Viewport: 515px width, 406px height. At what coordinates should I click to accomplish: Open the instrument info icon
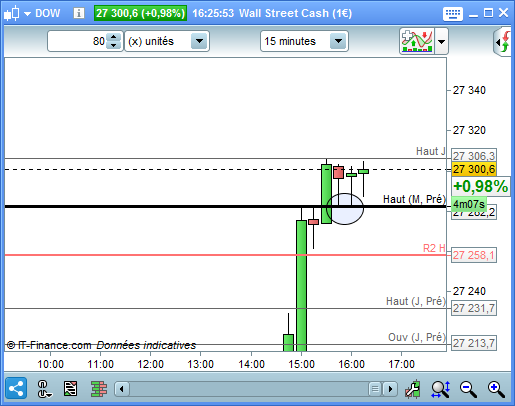pyautogui.click(x=79, y=13)
